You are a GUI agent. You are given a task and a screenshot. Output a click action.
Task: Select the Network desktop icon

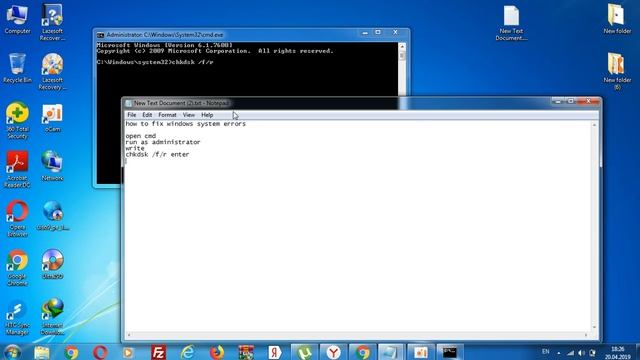(52, 167)
